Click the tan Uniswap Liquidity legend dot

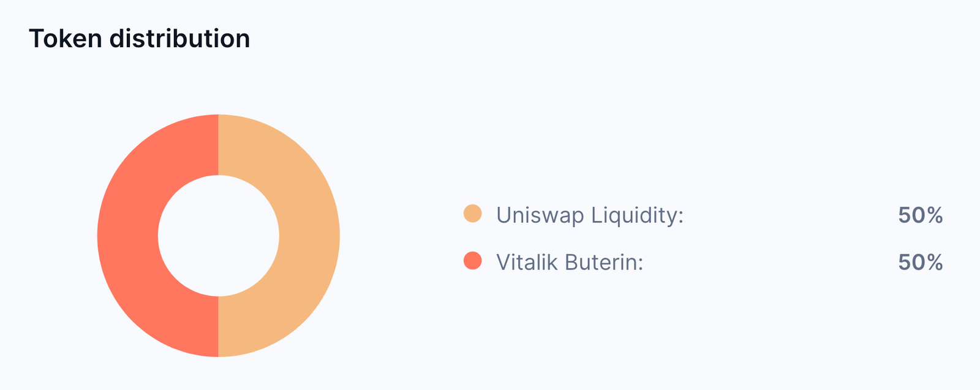[x=472, y=214]
